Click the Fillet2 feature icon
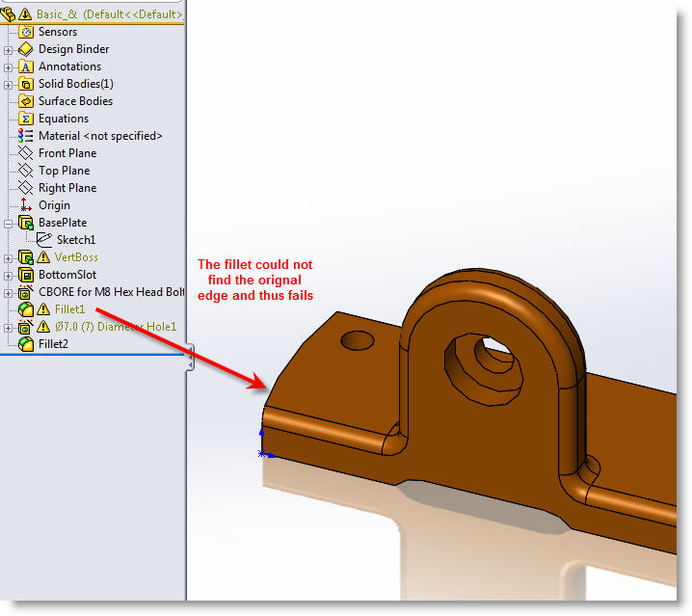Viewport: 692px width, 616px height. coord(27,344)
